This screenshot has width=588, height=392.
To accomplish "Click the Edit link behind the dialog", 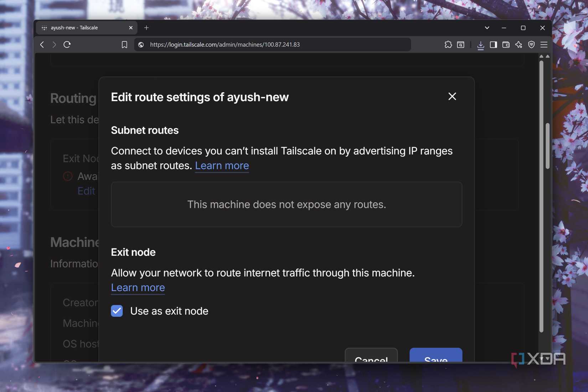I will [86, 191].
